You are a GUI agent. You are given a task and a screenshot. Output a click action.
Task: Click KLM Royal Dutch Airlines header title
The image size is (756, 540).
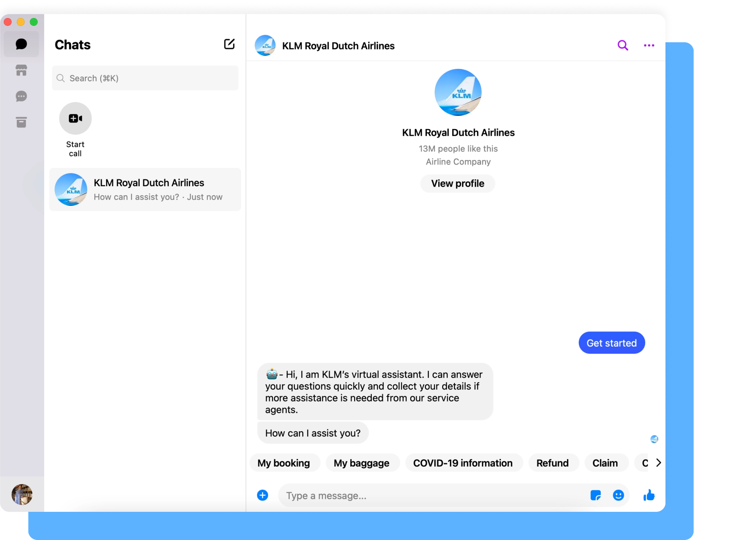pos(338,46)
